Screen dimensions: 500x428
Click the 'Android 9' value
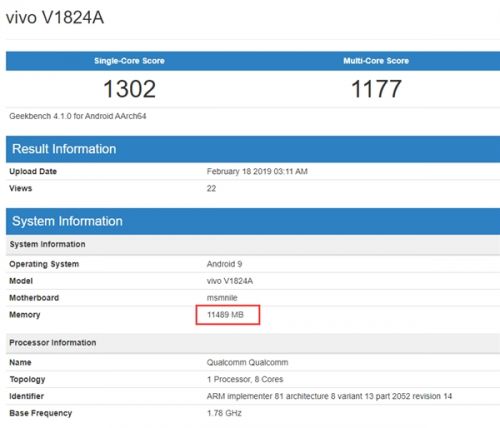point(224,264)
